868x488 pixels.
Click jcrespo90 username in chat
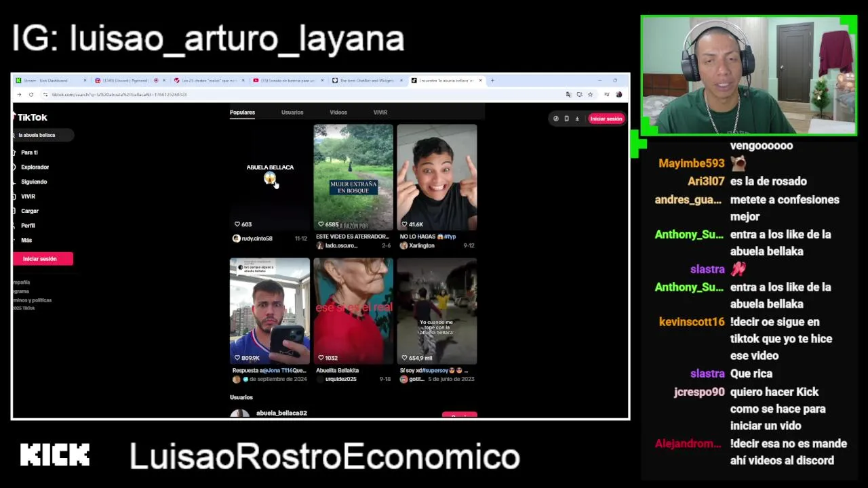[699, 392]
